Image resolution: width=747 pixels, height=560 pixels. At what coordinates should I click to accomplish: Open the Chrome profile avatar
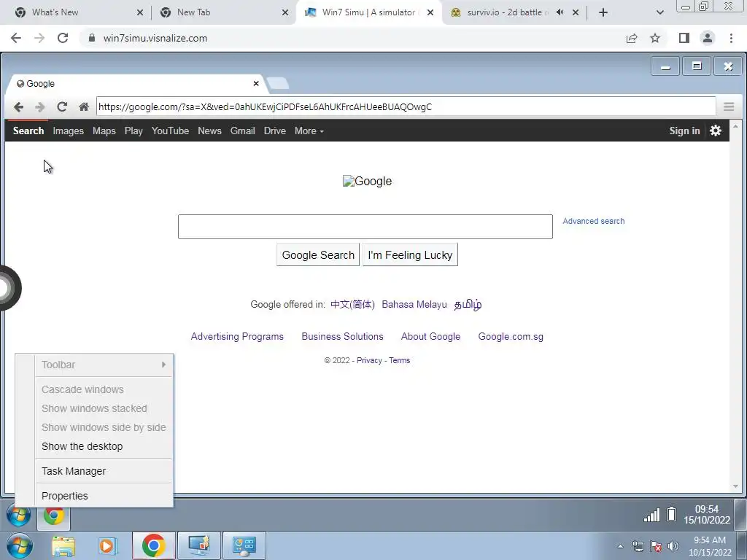tap(708, 38)
